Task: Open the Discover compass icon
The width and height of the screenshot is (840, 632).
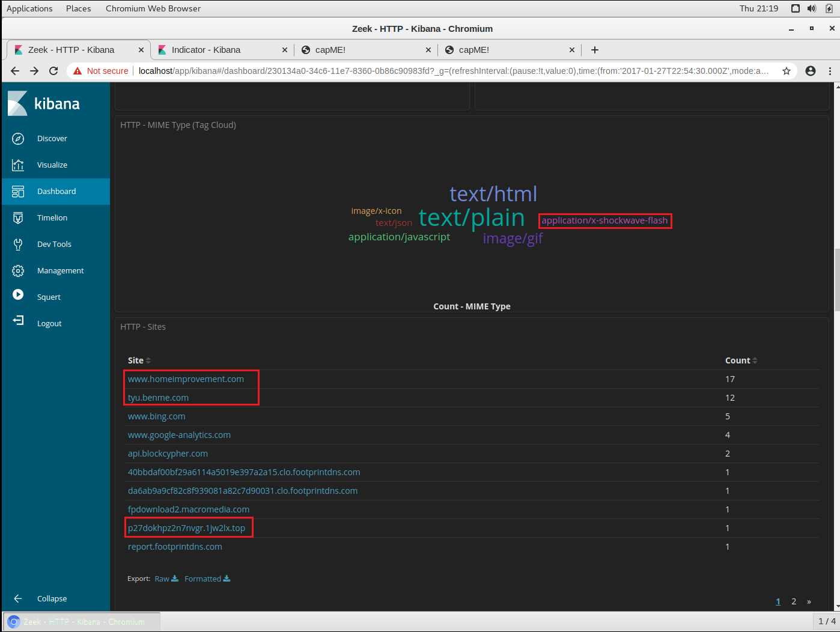Action: coord(18,139)
